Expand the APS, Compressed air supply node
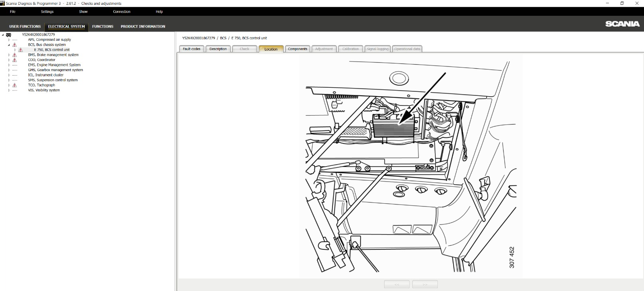 click(x=9, y=40)
